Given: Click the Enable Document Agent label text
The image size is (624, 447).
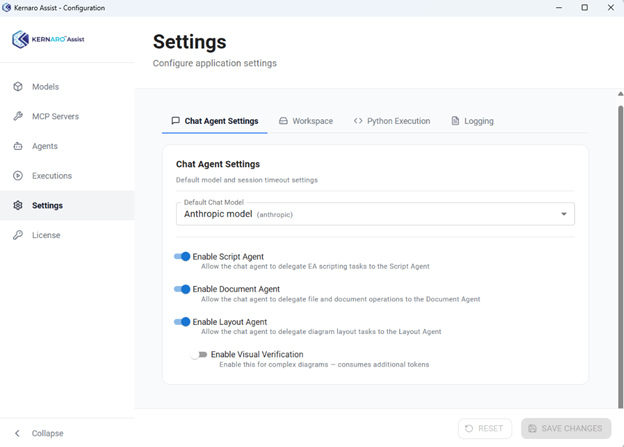Looking at the screenshot, I should click(236, 289).
